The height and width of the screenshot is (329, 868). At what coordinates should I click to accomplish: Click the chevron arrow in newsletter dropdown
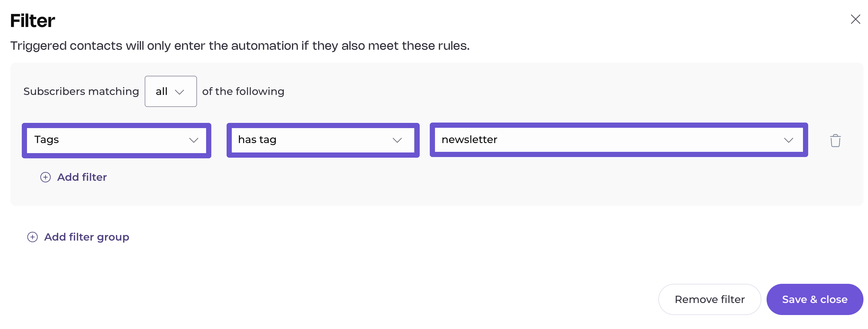coord(788,140)
